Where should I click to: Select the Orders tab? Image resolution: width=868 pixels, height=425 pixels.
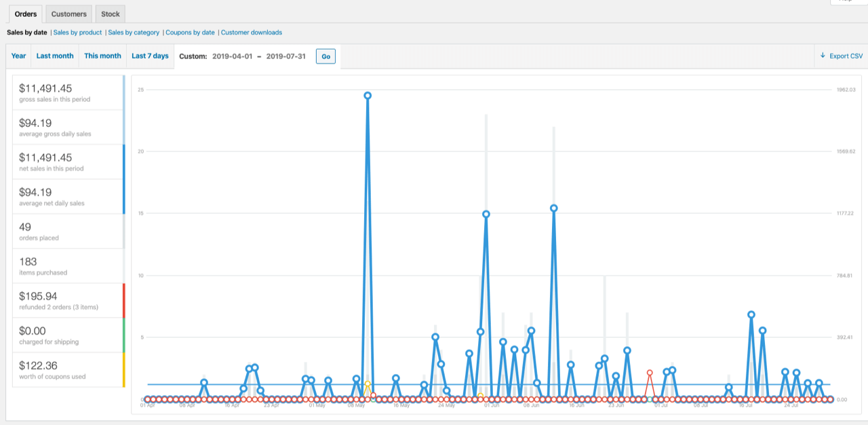pyautogui.click(x=25, y=14)
